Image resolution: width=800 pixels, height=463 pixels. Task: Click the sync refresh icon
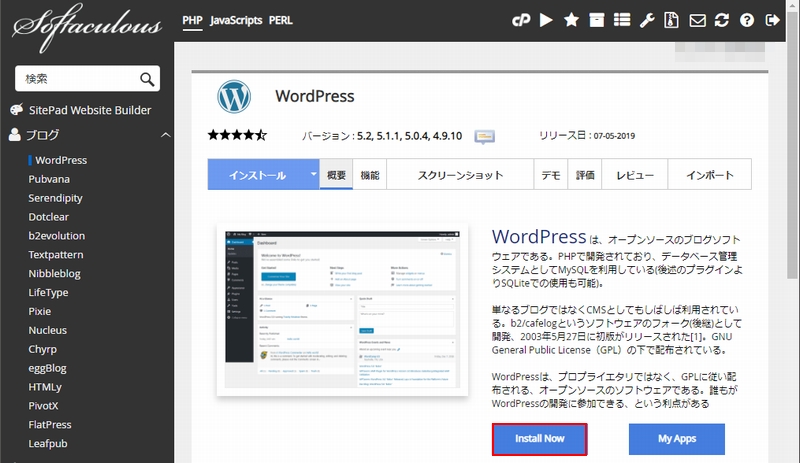click(722, 20)
